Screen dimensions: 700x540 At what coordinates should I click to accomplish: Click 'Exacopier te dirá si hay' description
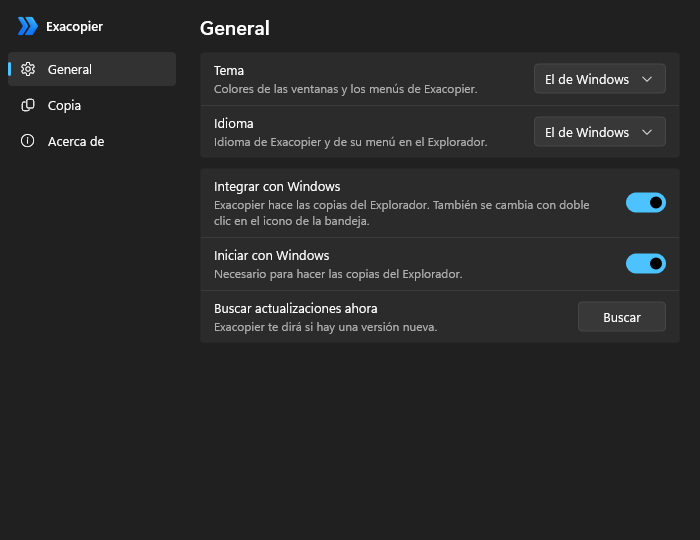pos(325,327)
